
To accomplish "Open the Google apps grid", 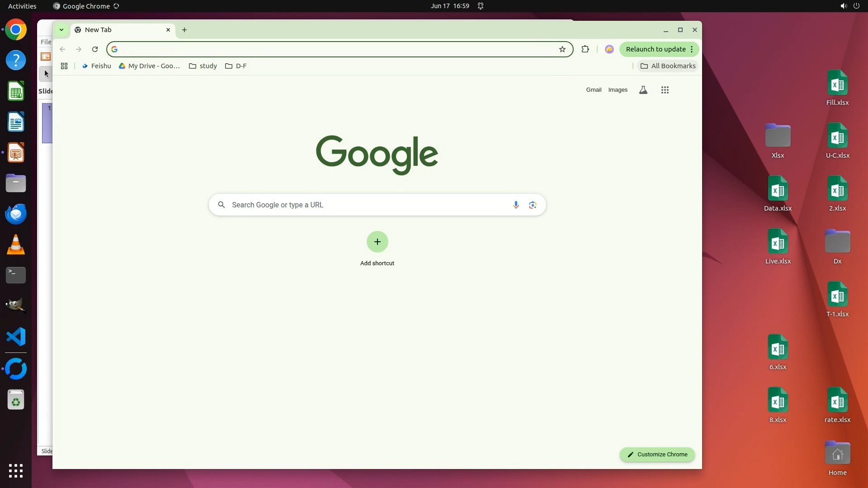I will (x=665, y=90).
